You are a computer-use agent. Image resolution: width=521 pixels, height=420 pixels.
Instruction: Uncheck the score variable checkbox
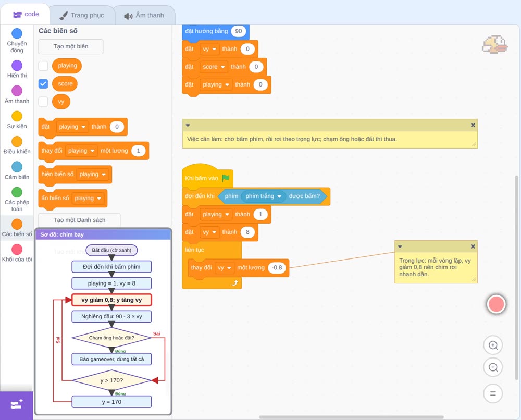pyautogui.click(x=43, y=84)
